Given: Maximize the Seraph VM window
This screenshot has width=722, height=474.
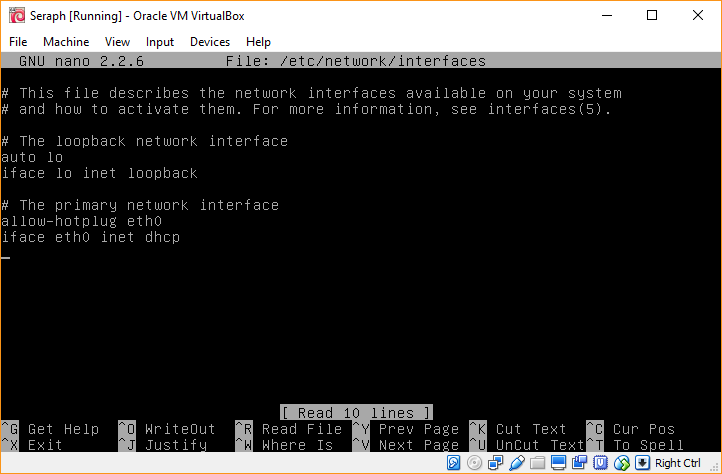Looking at the screenshot, I should [652, 15].
